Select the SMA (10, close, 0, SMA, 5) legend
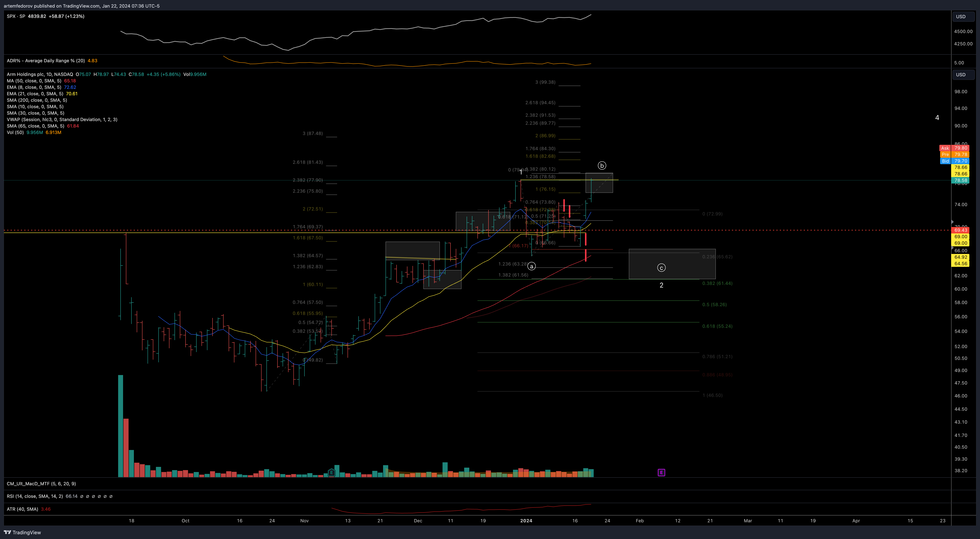Image resolution: width=980 pixels, height=539 pixels. 35,106
